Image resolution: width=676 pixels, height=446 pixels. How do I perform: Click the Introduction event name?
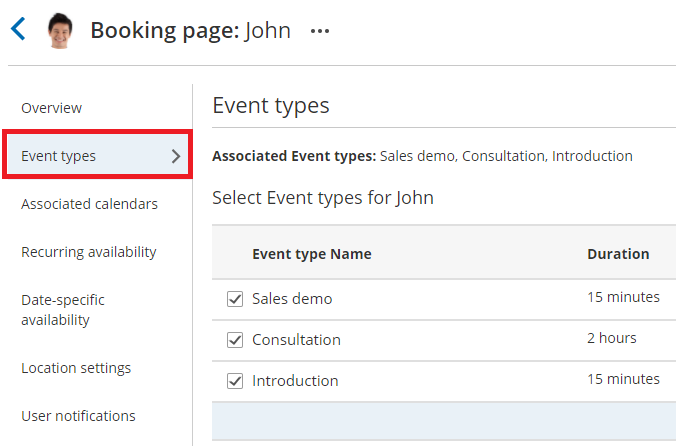pos(295,381)
